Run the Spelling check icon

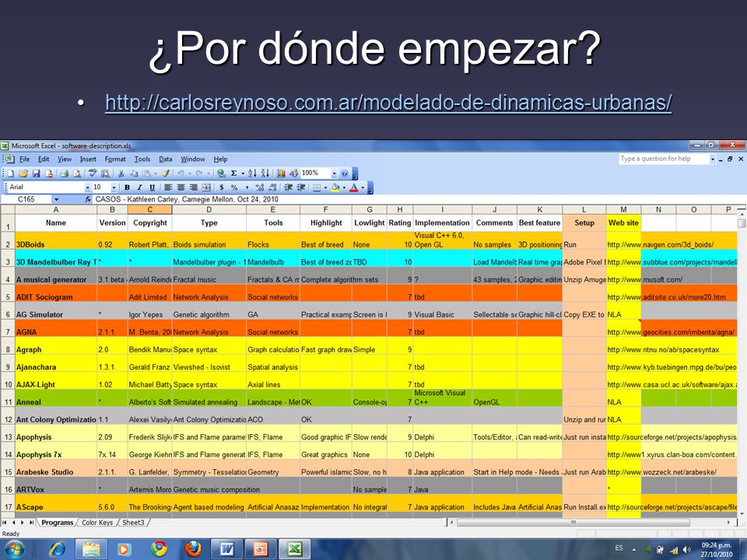[93, 173]
